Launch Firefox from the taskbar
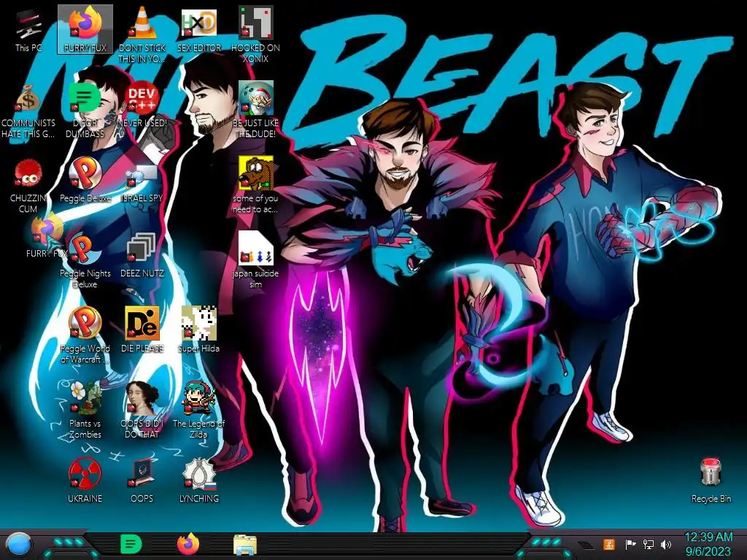This screenshot has height=560, width=747. pos(188,544)
